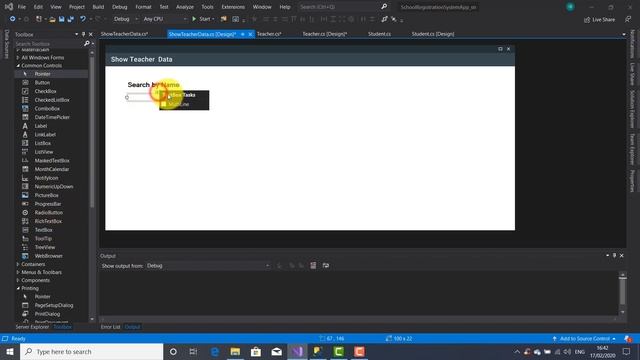Expand the Components toolbox group
640x360 pixels.
pyautogui.click(x=18, y=280)
